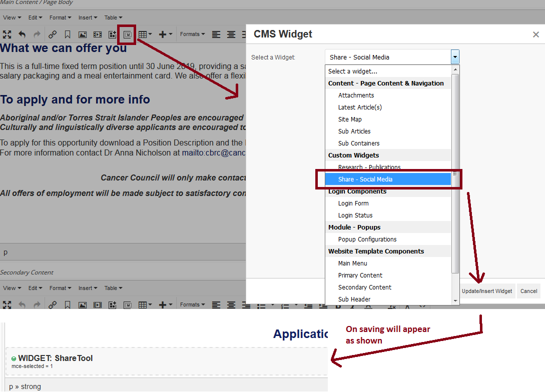The height and width of the screenshot is (392, 545).
Task: Open the Insert menu in Main Content editor
Action: (x=88, y=17)
